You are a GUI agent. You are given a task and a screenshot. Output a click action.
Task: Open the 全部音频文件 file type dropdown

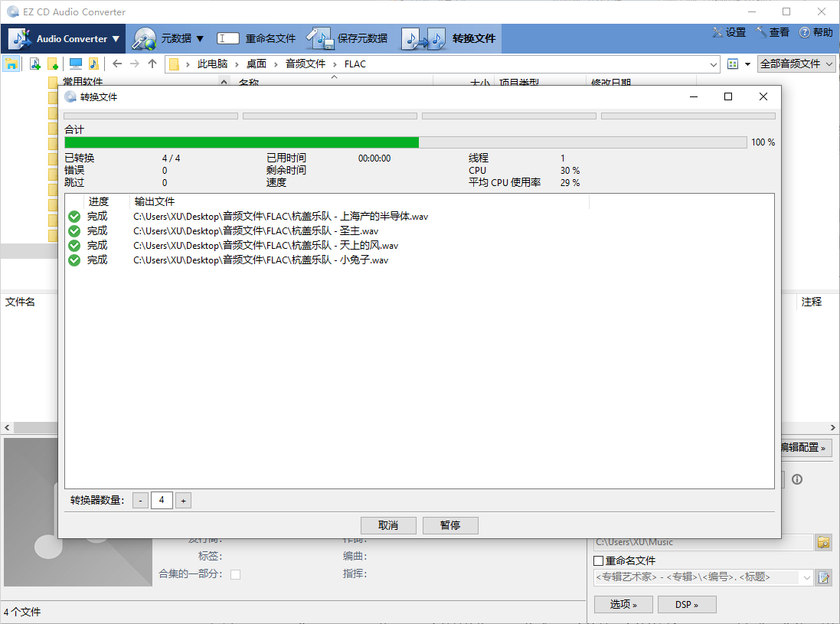coord(795,64)
